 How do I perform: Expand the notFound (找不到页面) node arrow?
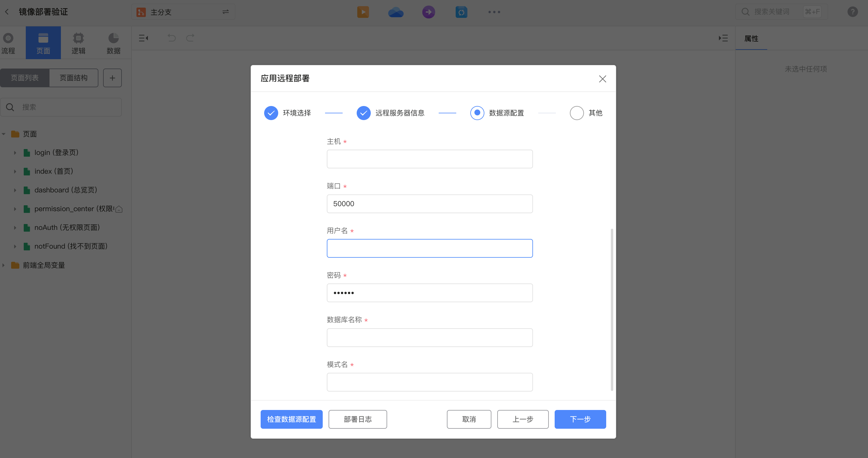pos(15,246)
